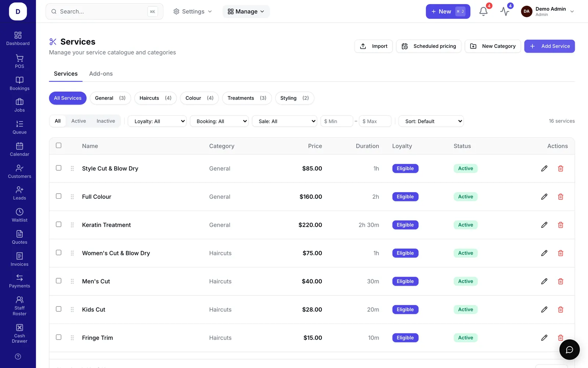Check the Style Cut & Blow Dry checkbox

[x=58, y=168]
